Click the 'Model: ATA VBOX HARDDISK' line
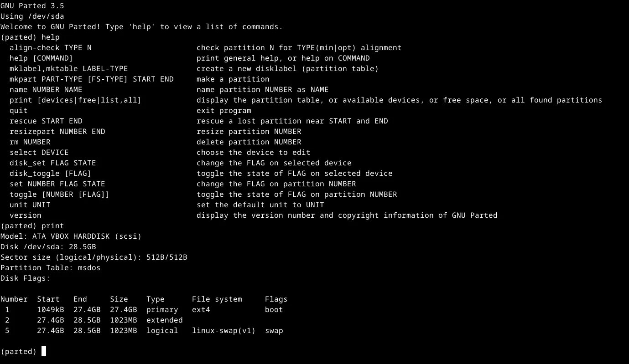629x364 pixels. tap(71, 236)
